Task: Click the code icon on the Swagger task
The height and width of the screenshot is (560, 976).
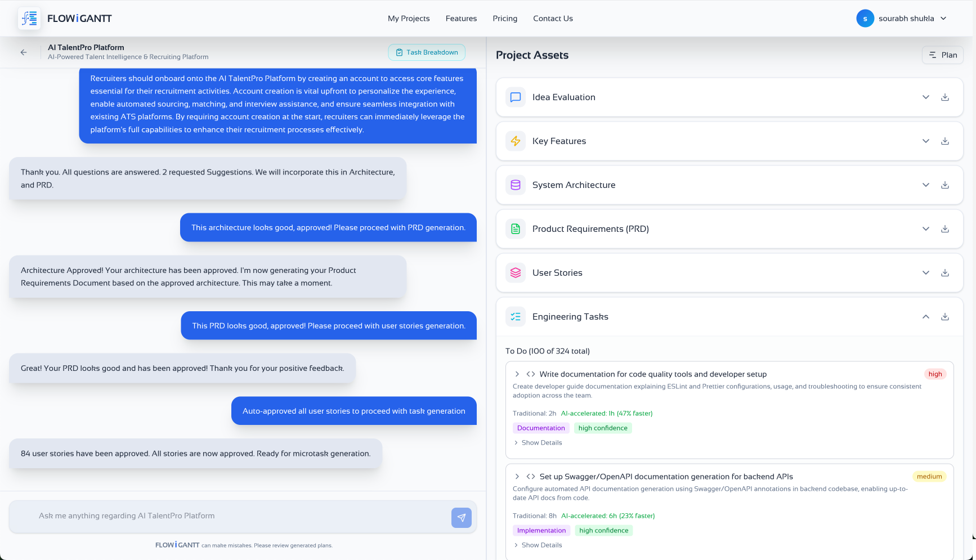Action: click(530, 476)
